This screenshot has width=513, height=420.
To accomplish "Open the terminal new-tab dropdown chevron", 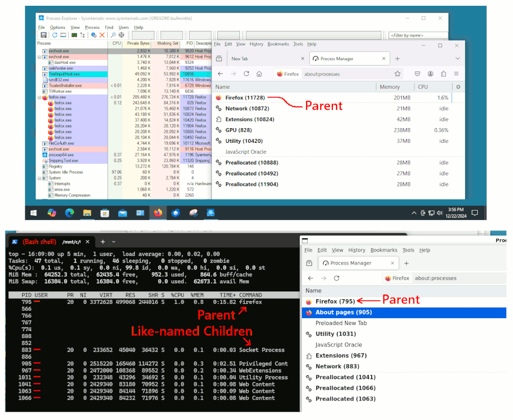I will 113,242.
